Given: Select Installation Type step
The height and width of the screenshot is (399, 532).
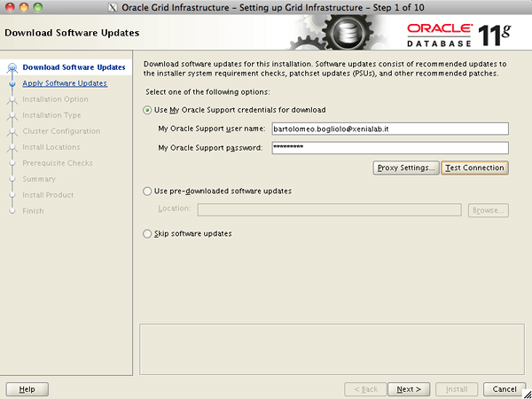Looking at the screenshot, I should [51, 115].
